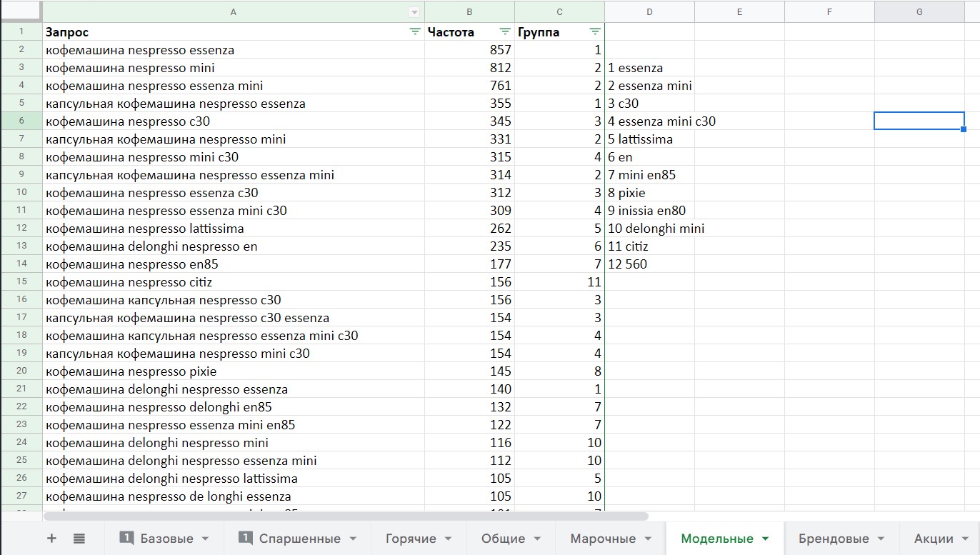Select the frequency cell with value 262
The width and height of the screenshot is (980, 555).
click(x=469, y=229)
